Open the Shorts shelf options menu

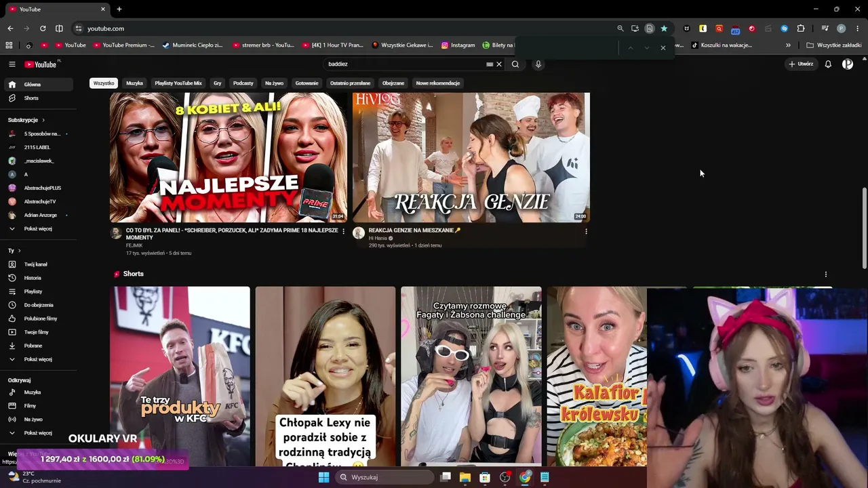(x=825, y=274)
